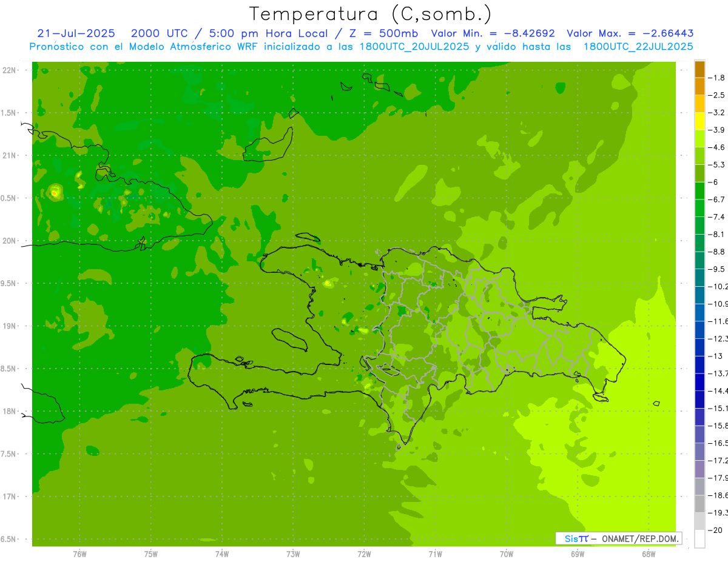Click the '-13' colorbar value
The height and width of the screenshot is (562, 728).
tap(714, 356)
